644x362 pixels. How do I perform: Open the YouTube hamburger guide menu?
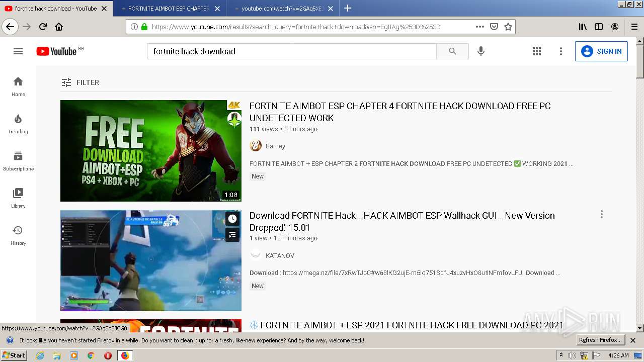click(x=18, y=51)
